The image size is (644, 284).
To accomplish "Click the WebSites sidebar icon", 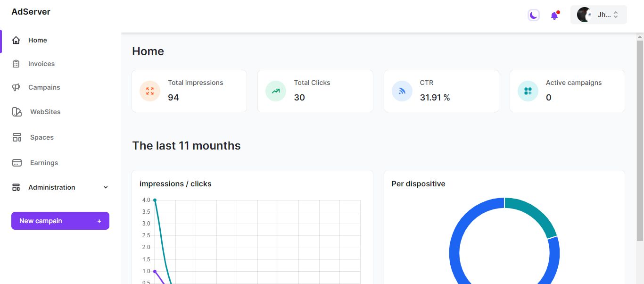I will (x=17, y=112).
